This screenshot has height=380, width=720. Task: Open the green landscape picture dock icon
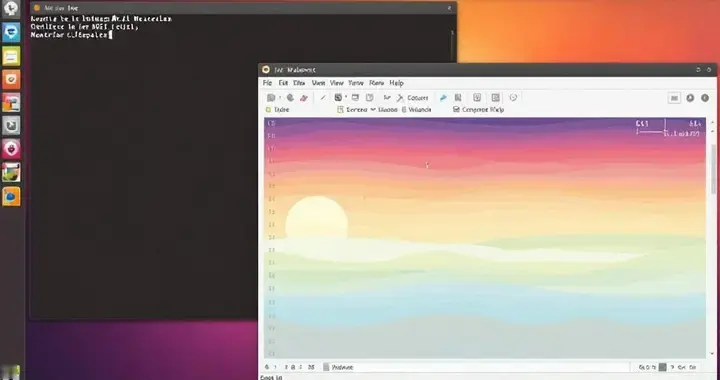pyautogui.click(x=11, y=172)
